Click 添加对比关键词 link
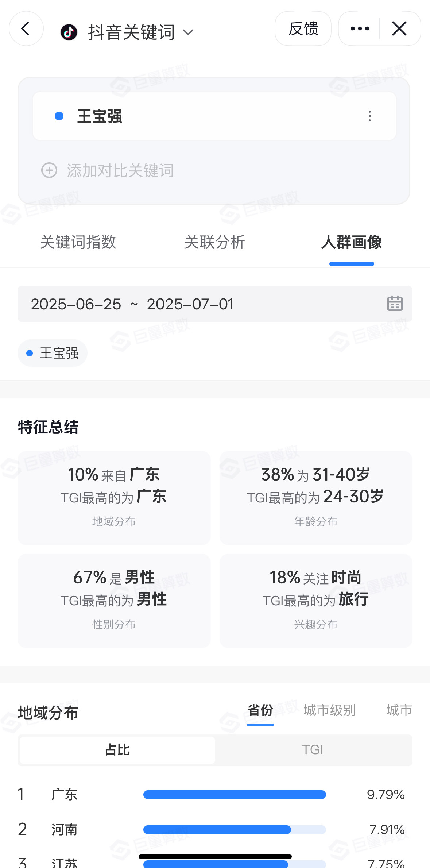The height and width of the screenshot is (868, 430). tap(120, 170)
